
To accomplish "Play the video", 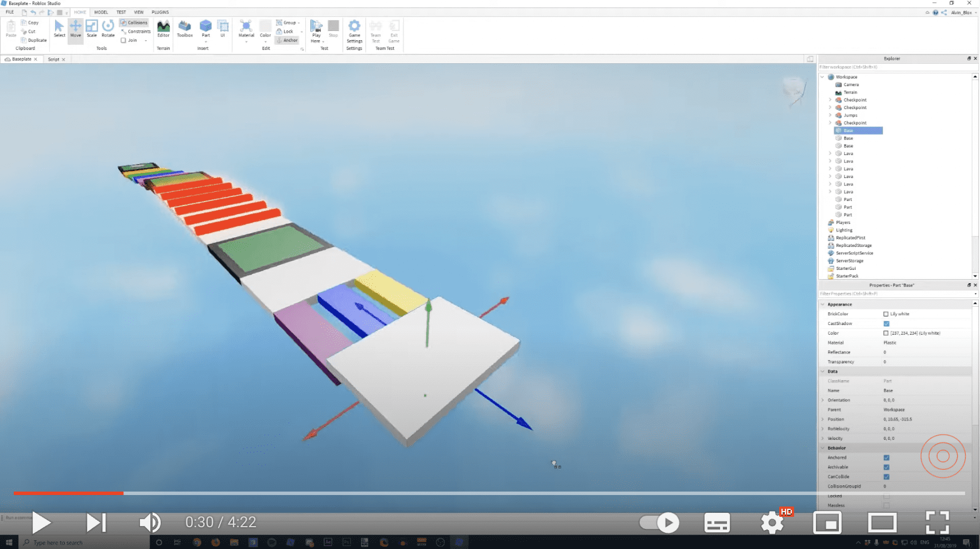I will (41, 523).
